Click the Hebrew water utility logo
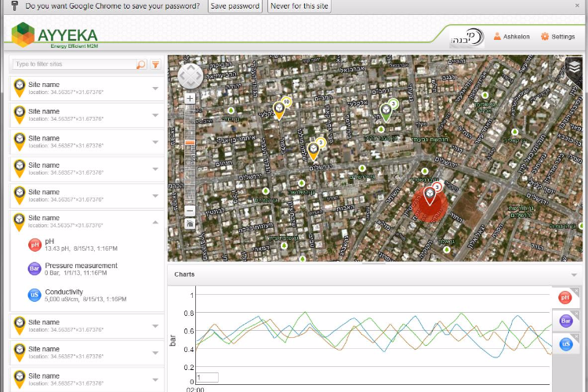Viewport: 588px width, 392px height. pyautogui.click(x=467, y=38)
